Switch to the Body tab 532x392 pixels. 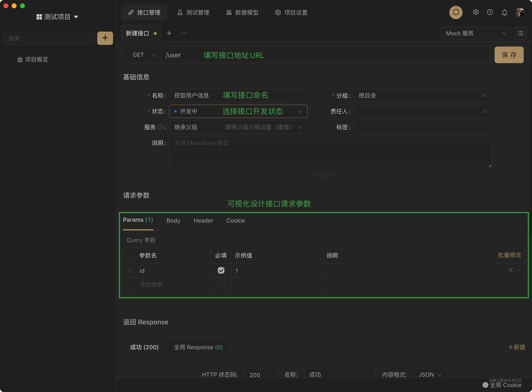(173, 220)
